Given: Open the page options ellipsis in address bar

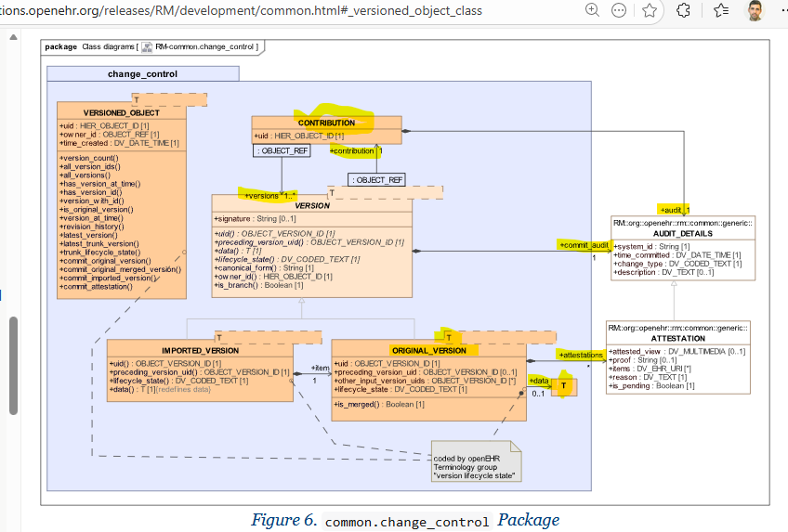Looking at the screenshot, I should click(x=620, y=10).
